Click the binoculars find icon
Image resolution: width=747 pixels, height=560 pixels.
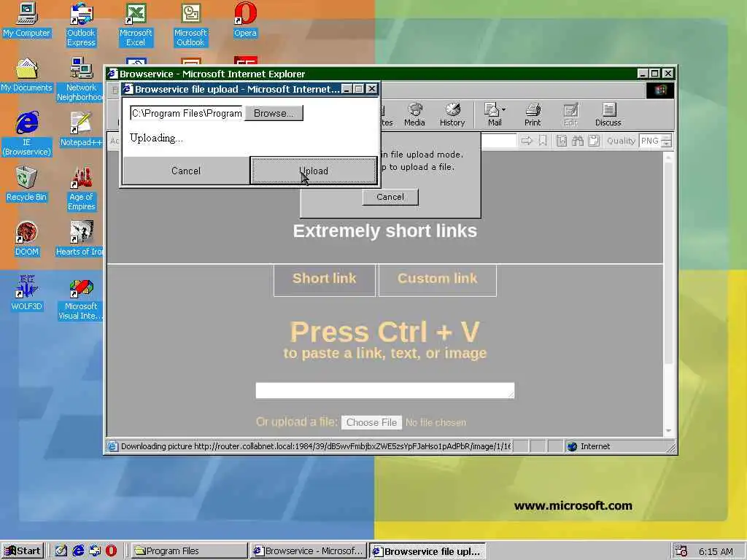578,141
